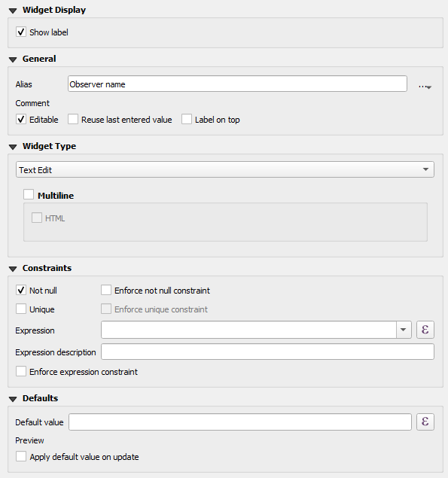Collapse the Widget Type section
The width and height of the screenshot is (448, 478).
point(13,148)
